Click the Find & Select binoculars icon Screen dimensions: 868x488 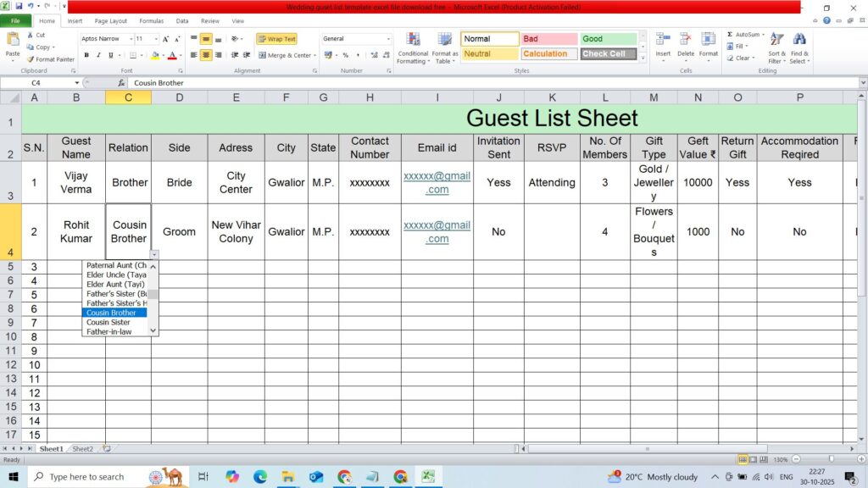[799, 41]
